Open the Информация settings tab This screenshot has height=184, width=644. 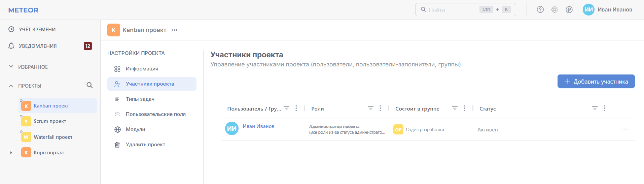pos(152,69)
